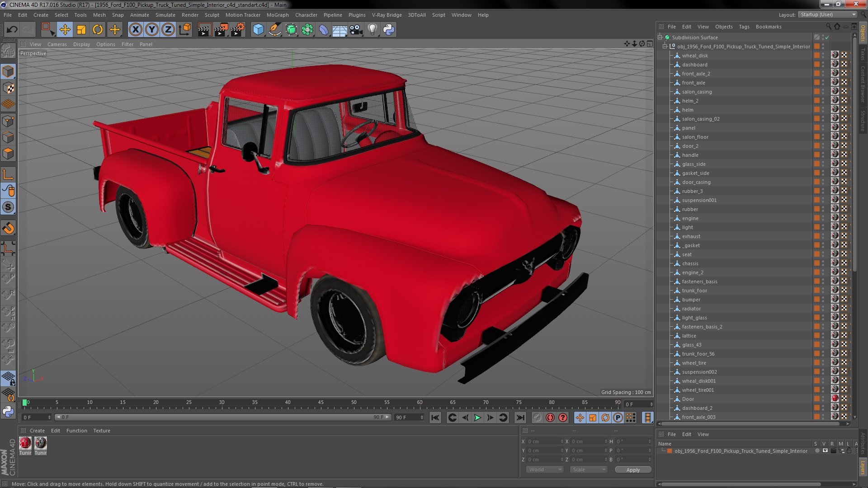The height and width of the screenshot is (488, 868).
Task: Collapse the Subdivision Surface object
Action: (x=660, y=38)
